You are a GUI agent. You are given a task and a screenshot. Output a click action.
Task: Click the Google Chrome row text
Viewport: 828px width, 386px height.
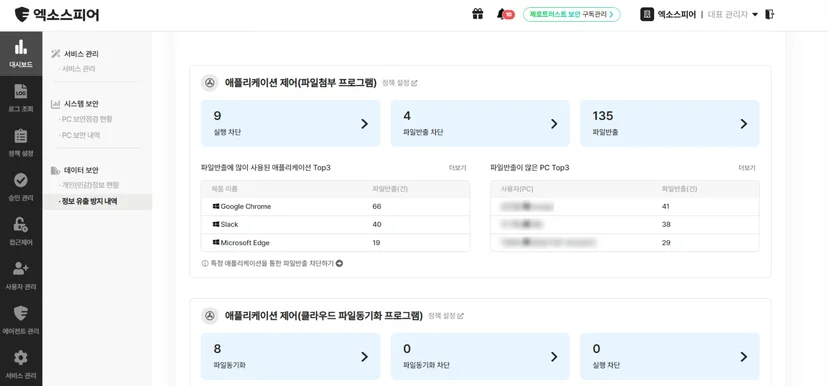point(246,206)
